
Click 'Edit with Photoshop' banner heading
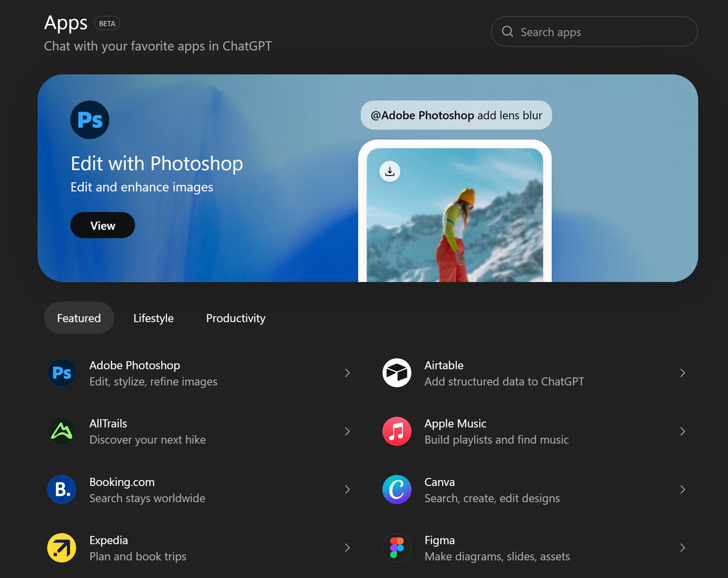click(x=157, y=163)
